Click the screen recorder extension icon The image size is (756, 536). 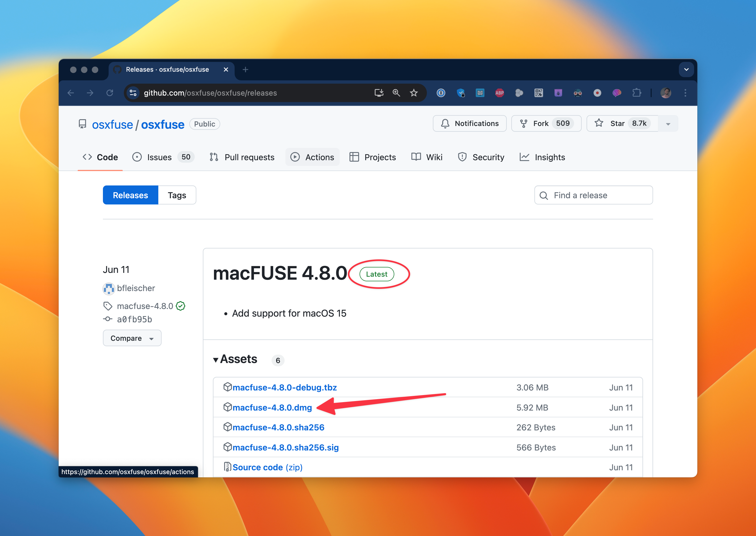point(597,93)
